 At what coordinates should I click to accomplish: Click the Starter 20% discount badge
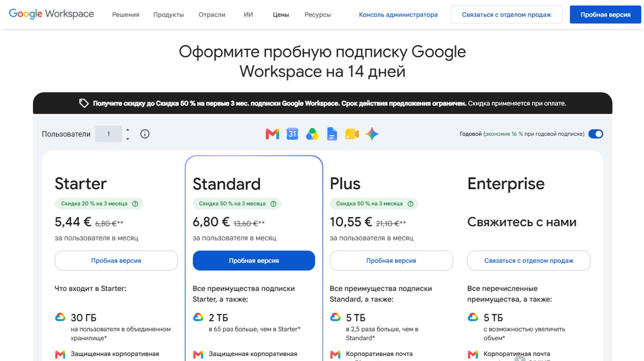(x=99, y=204)
